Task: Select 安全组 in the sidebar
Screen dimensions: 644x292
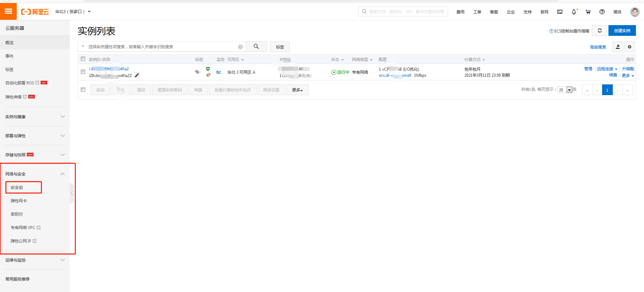Action: tap(23, 187)
